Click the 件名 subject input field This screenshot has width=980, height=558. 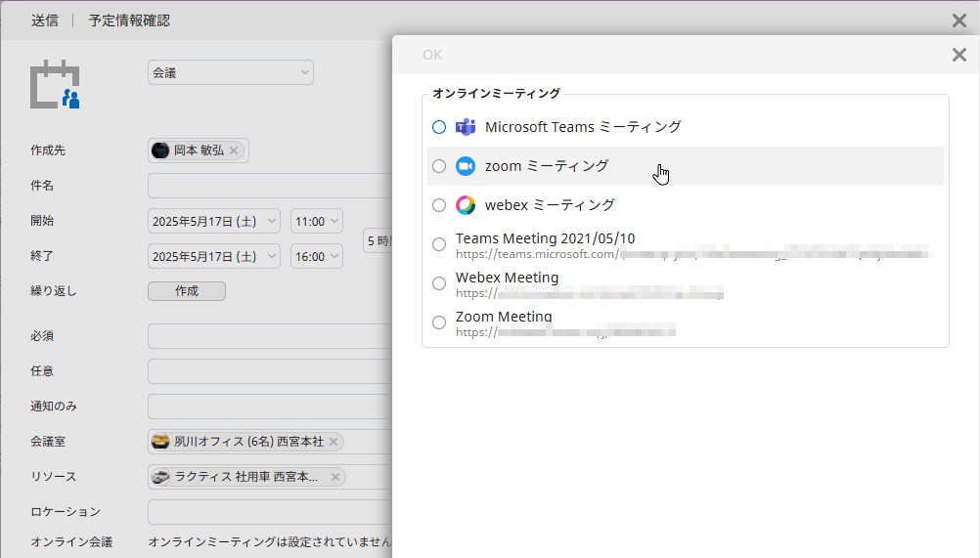pyautogui.click(x=270, y=186)
